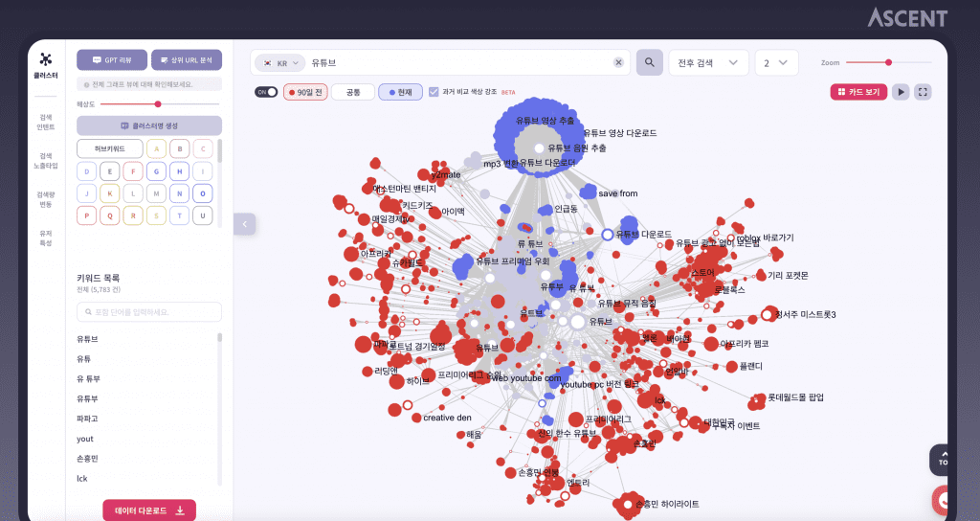Image resolution: width=980 pixels, height=521 pixels.
Task: Select the 손흥민 하이라이트 node
Action: click(x=628, y=504)
